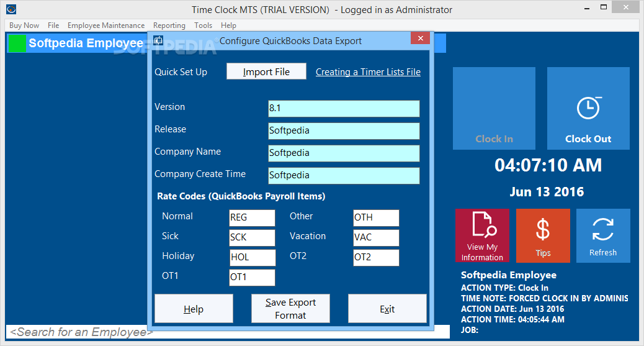The height and width of the screenshot is (346, 644).
Task: Open the Tips dollar sign tile
Action: (543, 235)
